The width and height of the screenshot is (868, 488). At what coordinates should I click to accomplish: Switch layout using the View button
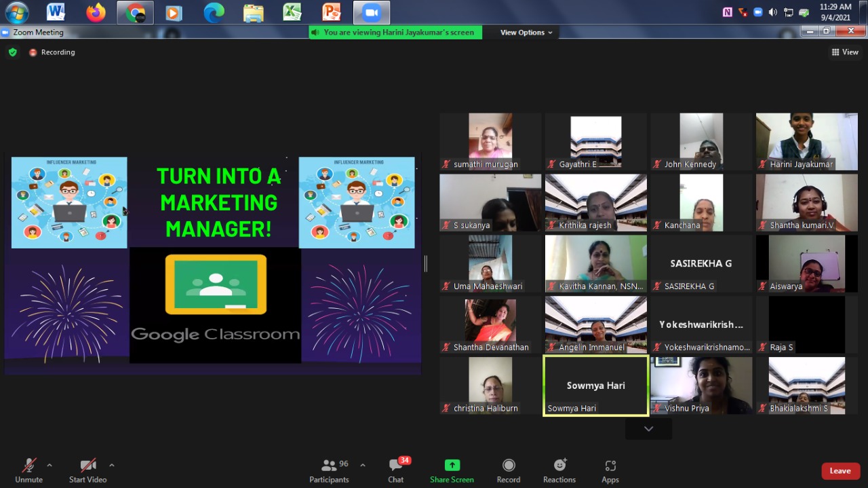(845, 52)
